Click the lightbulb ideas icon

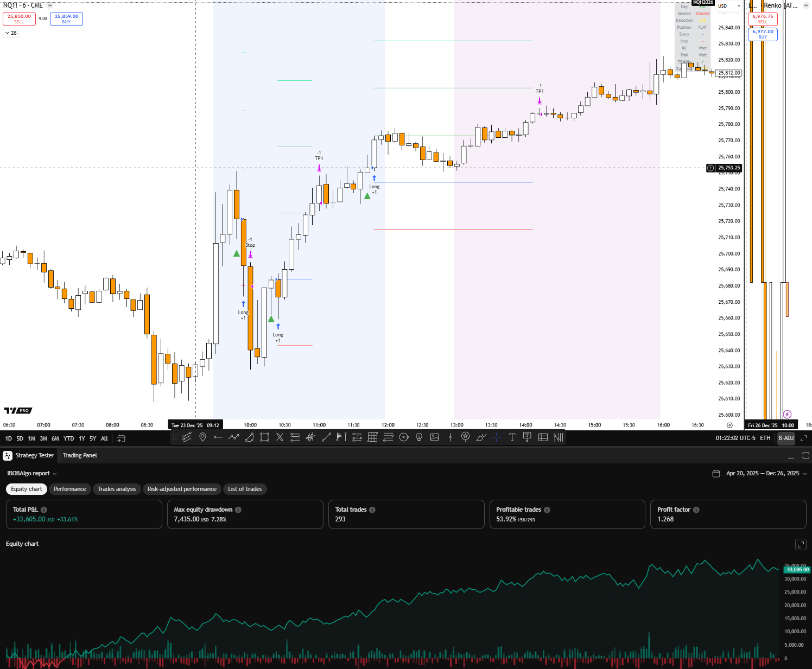[x=418, y=437]
